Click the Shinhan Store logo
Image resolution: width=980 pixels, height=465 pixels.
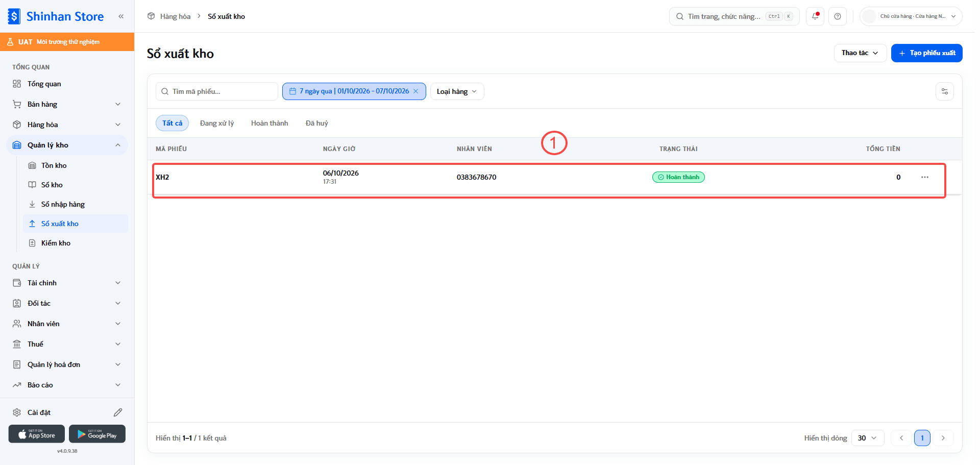[56, 16]
